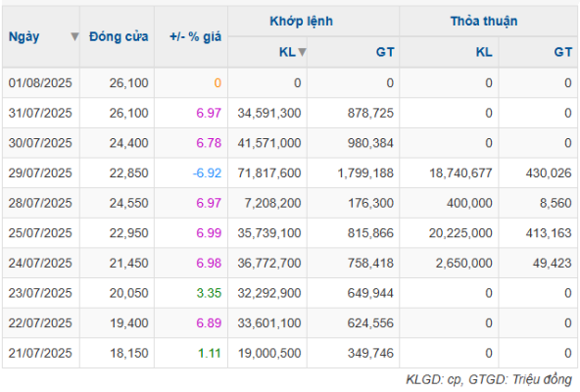
Task: Click the 3.35 percent change value
Action: (209, 293)
